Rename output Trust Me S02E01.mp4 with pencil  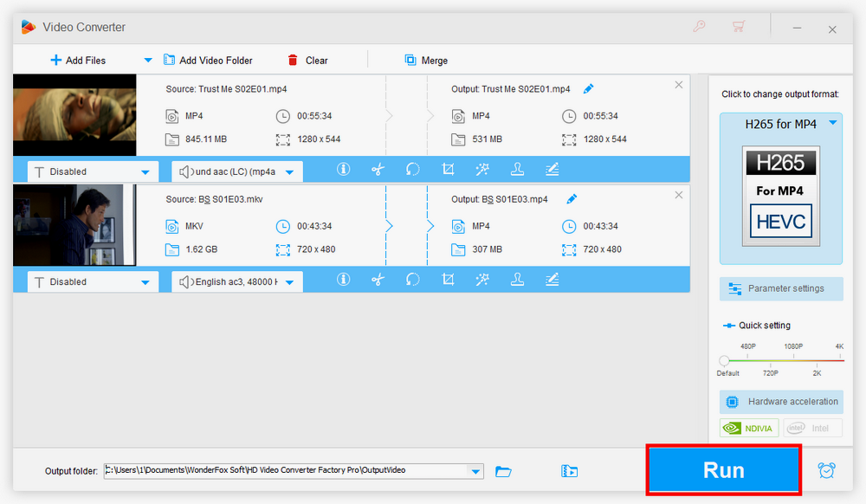point(588,88)
